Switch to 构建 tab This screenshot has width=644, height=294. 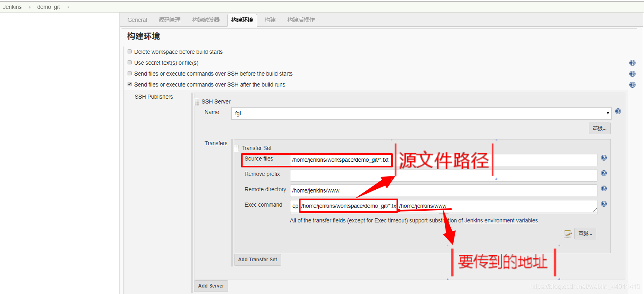click(270, 20)
